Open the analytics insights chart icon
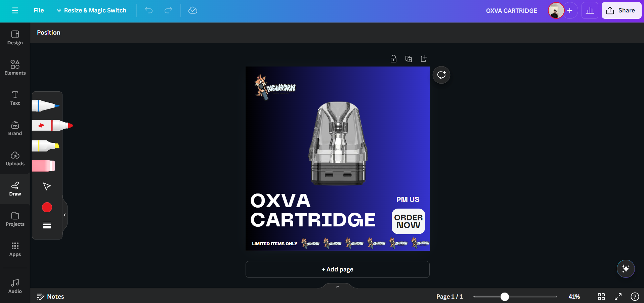This screenshot has height=303, width=644. pyautogui.click(x=590, y=10)
